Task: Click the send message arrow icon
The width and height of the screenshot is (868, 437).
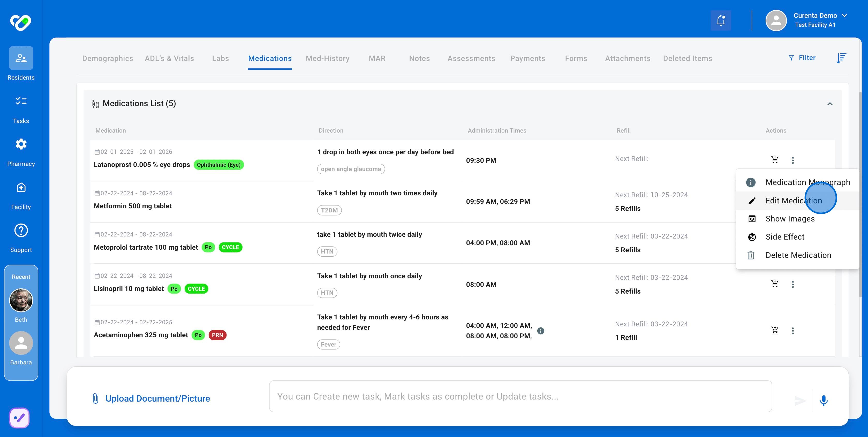Action: click(800, 401)
